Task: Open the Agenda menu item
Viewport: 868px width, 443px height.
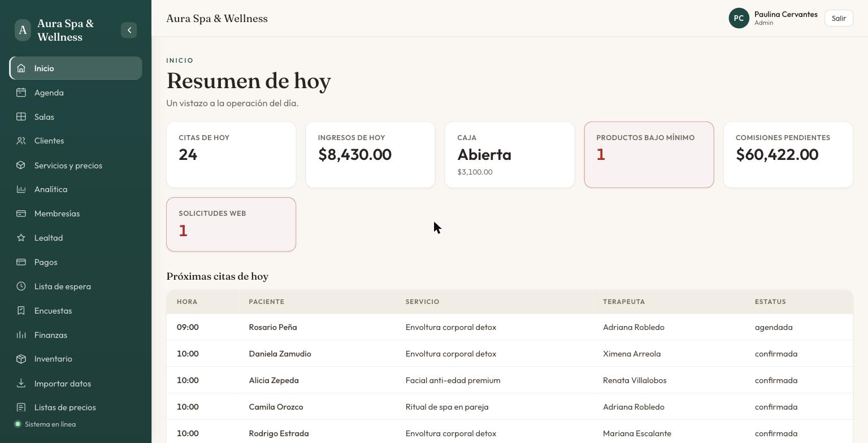Action: click(x=76, y=93)
